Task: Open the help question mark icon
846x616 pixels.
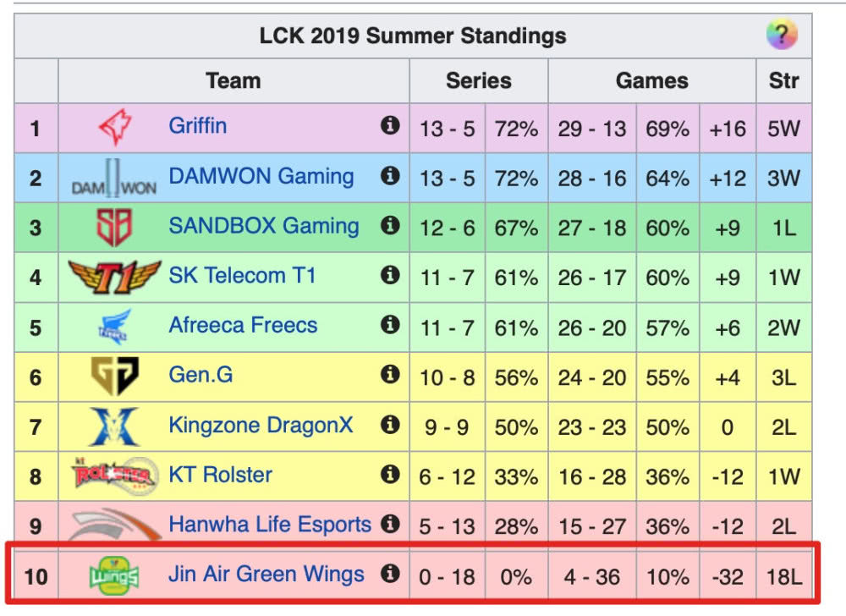Action: 782,36
